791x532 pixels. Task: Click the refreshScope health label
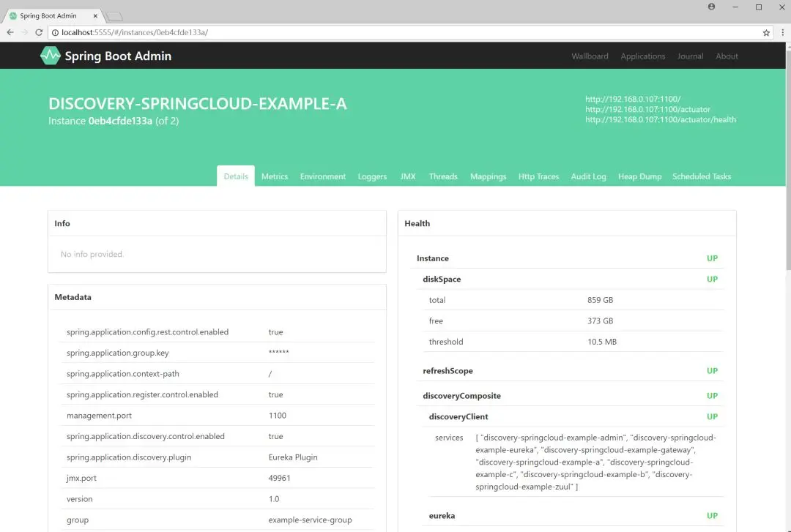click(448, 370)
